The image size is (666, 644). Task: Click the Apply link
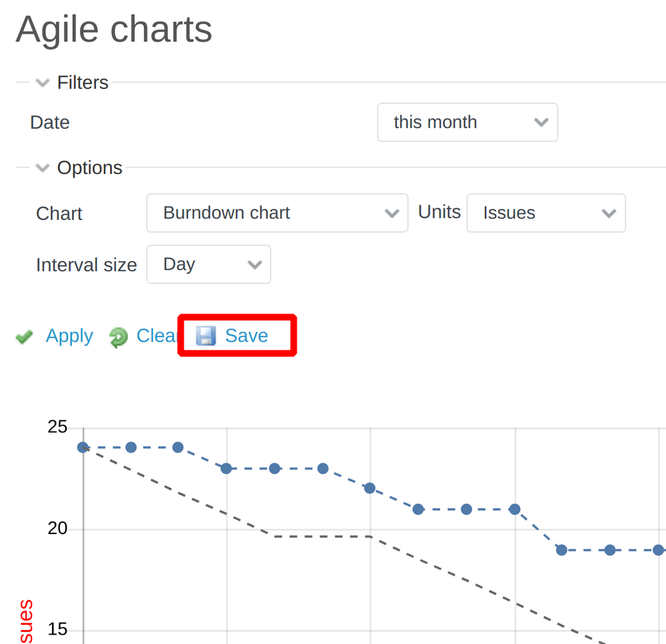click(x=69, y=336)
